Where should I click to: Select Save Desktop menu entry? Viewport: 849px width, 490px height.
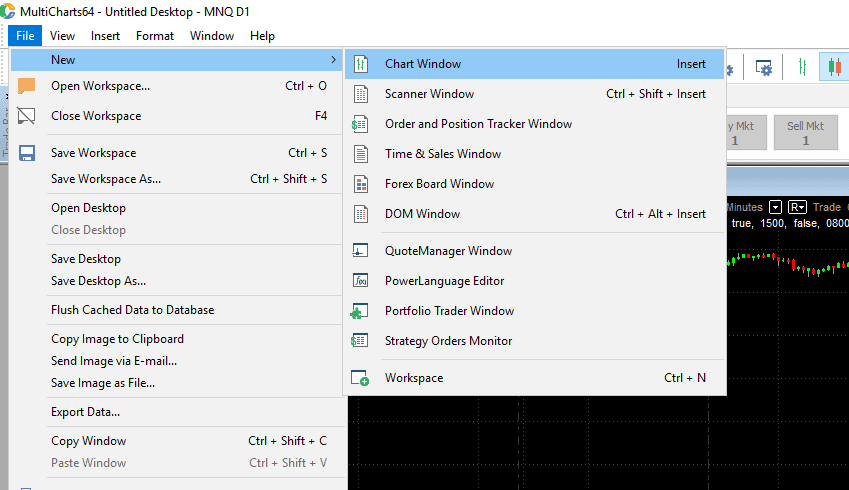177,259
